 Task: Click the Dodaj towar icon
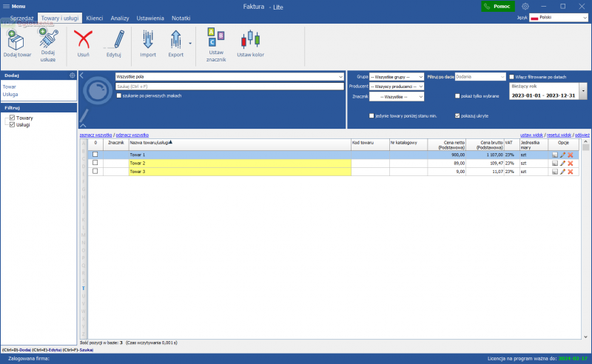pos(17,39)
